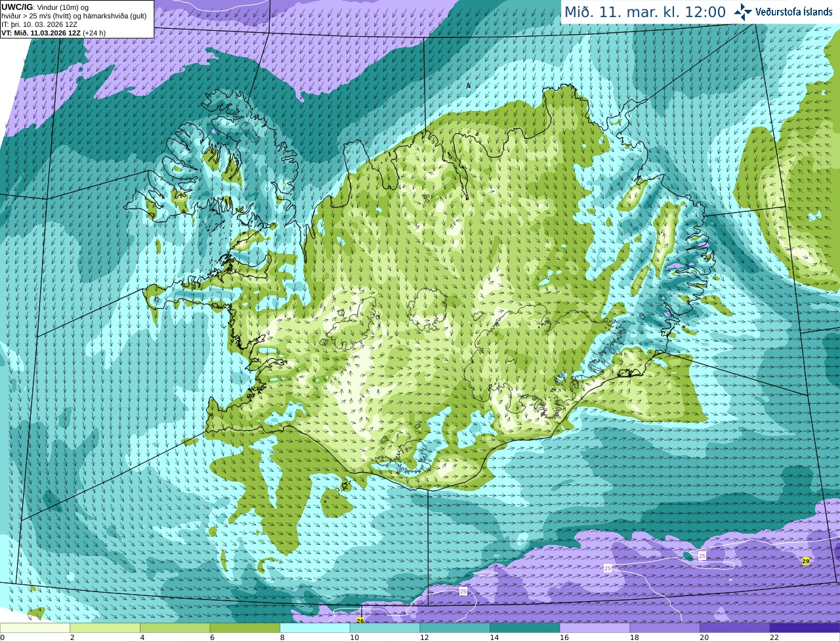Select the 16–18 m/s light lavender swatch
Viewport: 840px width, 642px height.
pos(595,628)
